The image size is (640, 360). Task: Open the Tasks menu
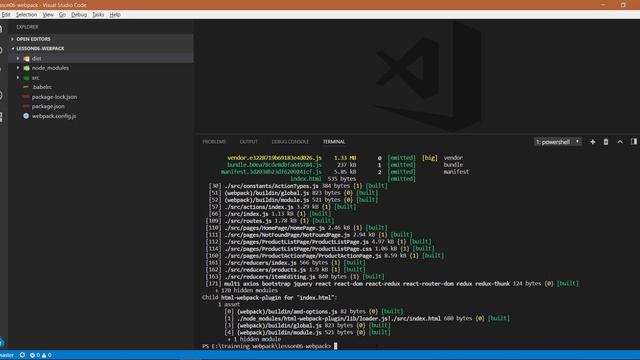pos(98,15)
